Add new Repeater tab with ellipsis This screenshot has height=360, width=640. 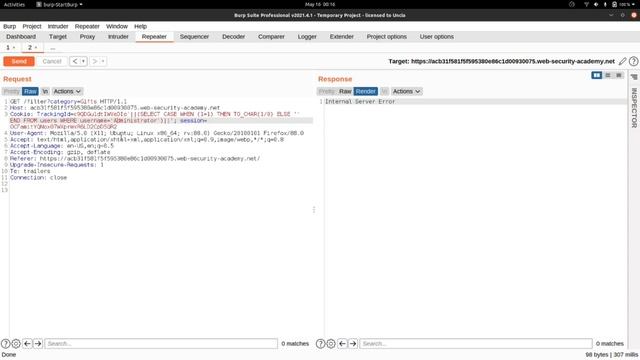pyautogui.click(x=53, y=48)
